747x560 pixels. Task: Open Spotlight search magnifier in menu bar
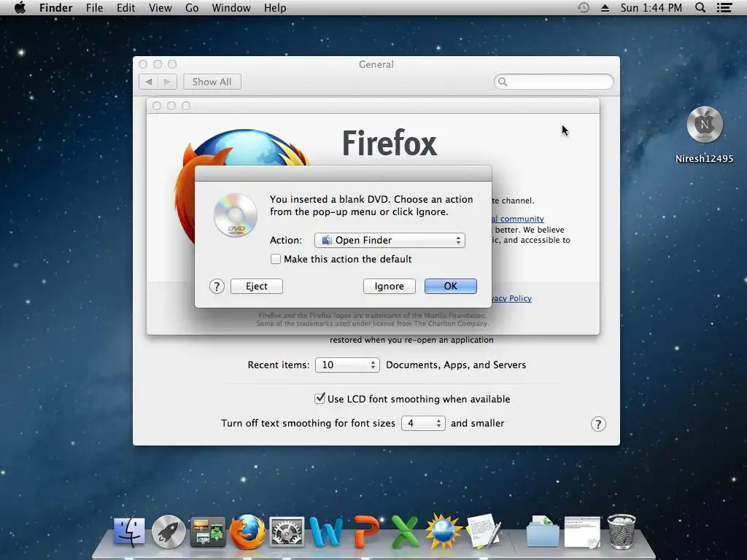700,7
